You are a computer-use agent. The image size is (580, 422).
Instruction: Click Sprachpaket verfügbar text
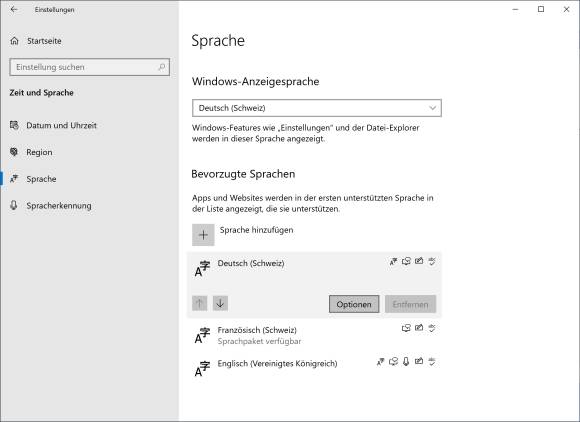[259, 341]
